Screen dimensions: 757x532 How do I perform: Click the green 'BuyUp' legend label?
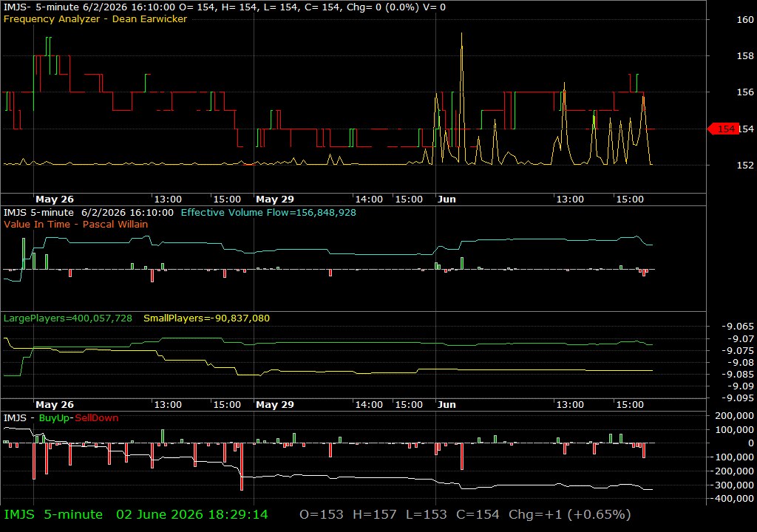(54, 417)
